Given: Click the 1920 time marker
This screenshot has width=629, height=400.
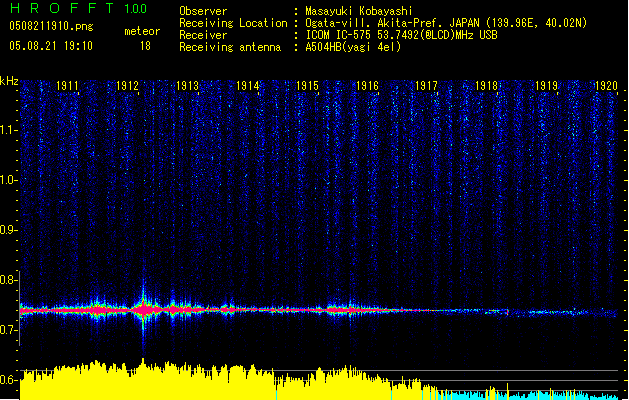Looking at the screenshot, I should coord(606,86).
